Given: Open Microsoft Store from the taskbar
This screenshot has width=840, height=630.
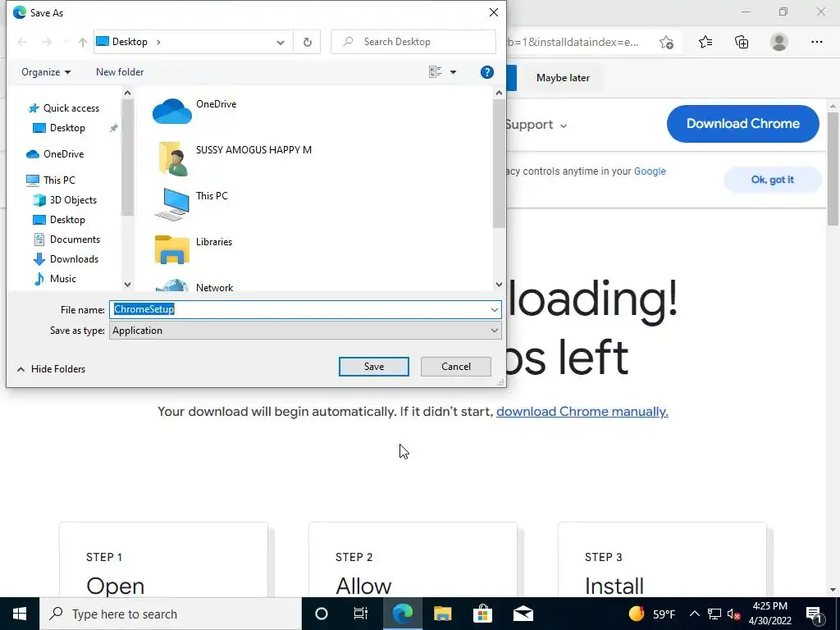Looking at the screenshot, I should [482, 614].
